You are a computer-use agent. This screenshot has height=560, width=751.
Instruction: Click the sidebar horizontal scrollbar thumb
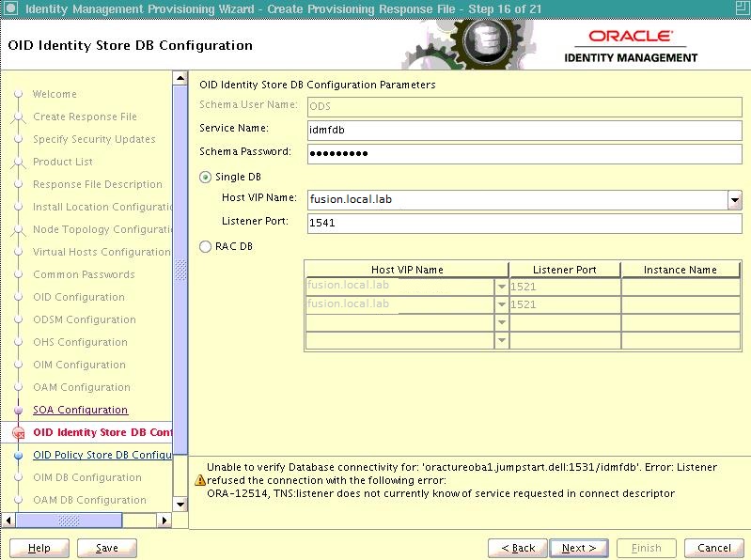pyautogui.click(x=69, y=521)
